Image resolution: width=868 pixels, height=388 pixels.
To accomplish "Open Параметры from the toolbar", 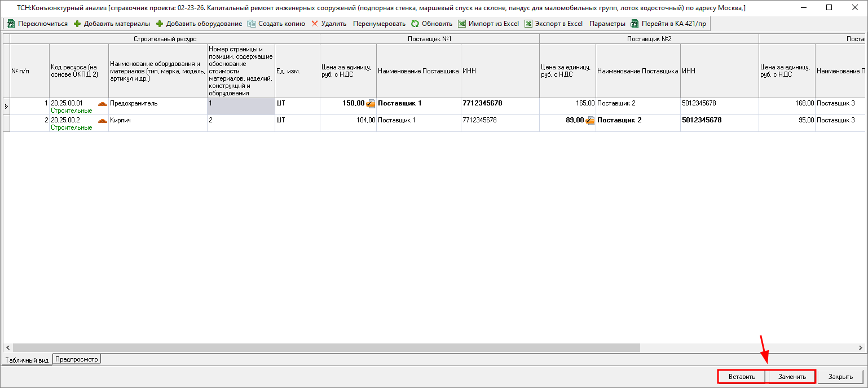I will pos(607,24).
